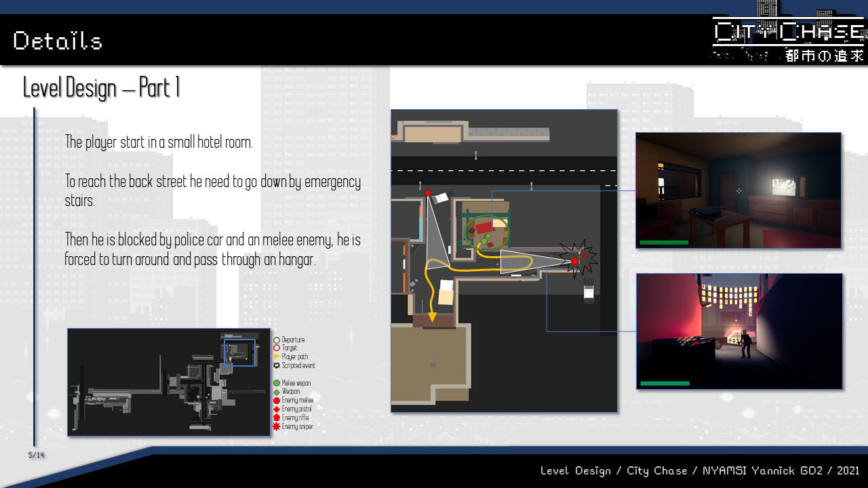Click the red Enemy rifle pentagon icon
Viewport: 868px width, 488px height.
(277, 418)
